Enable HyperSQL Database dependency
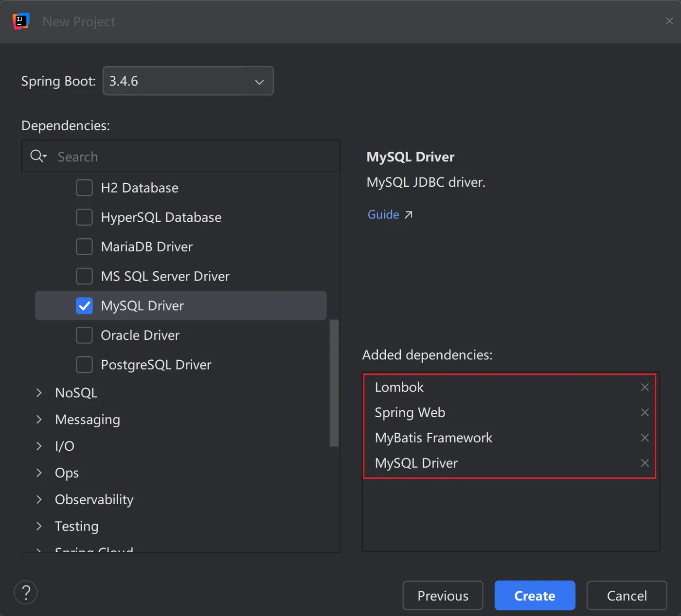The height and width of the screenshot is (616, 681). pos(84,217)
